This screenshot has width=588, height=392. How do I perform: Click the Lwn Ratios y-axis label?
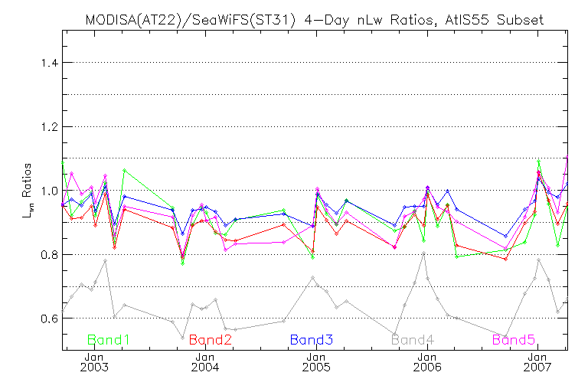28,191
